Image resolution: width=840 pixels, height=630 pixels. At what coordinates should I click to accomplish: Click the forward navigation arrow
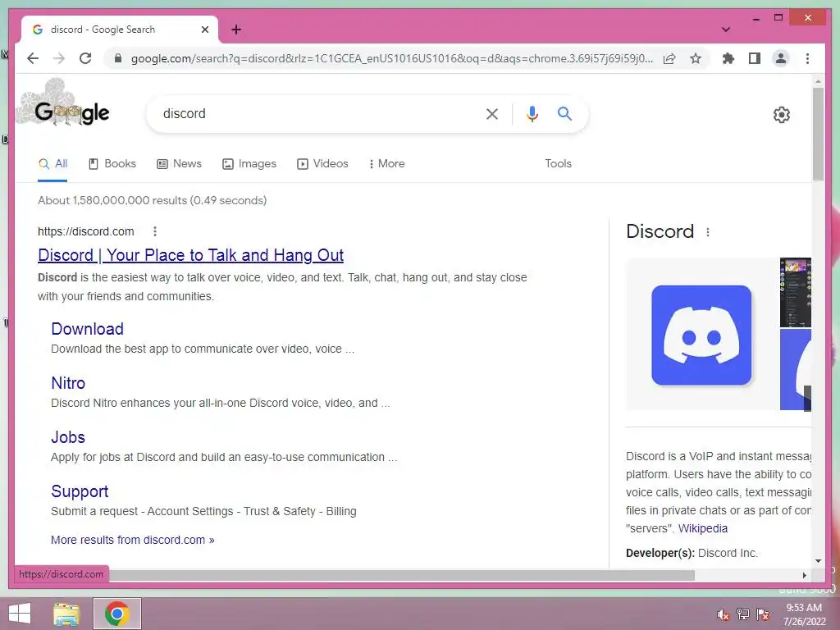click(59, 58)
